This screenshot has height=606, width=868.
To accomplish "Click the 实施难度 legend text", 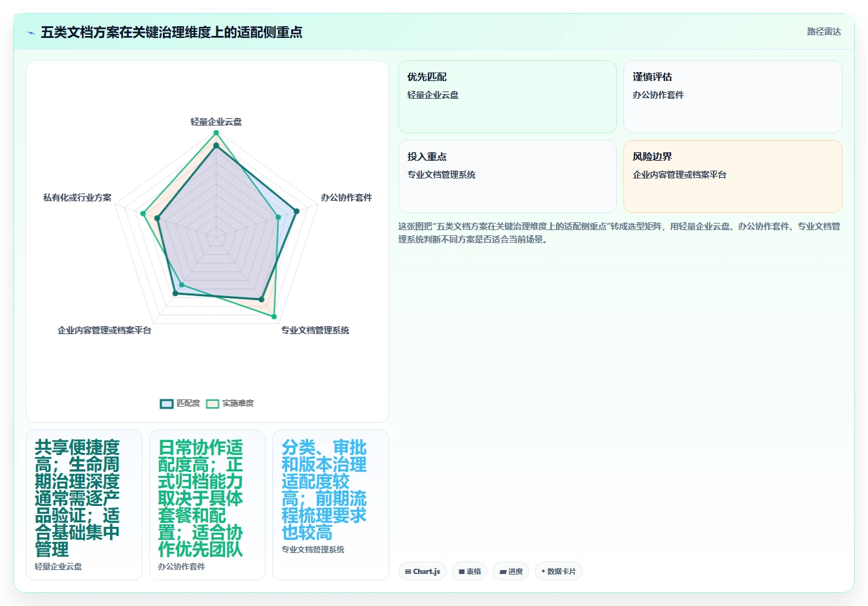I will click(237, 403).
